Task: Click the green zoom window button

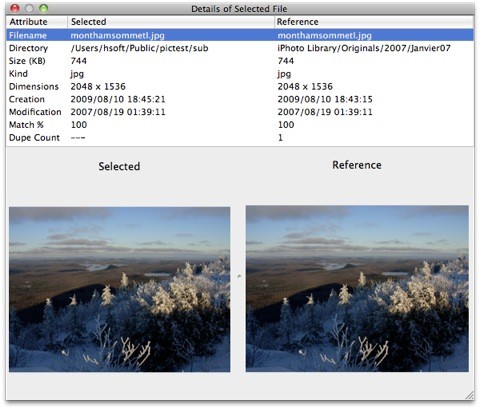Action: (x=44, y=8)
